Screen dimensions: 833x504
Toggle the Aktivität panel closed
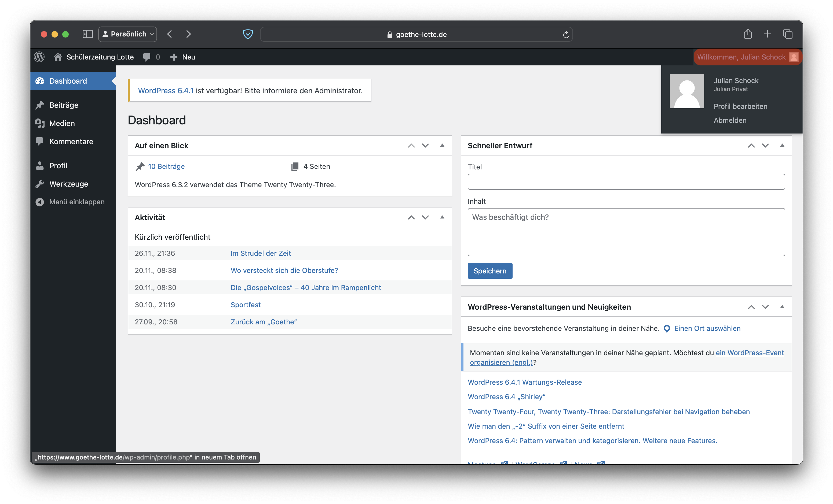click(442, 217)
